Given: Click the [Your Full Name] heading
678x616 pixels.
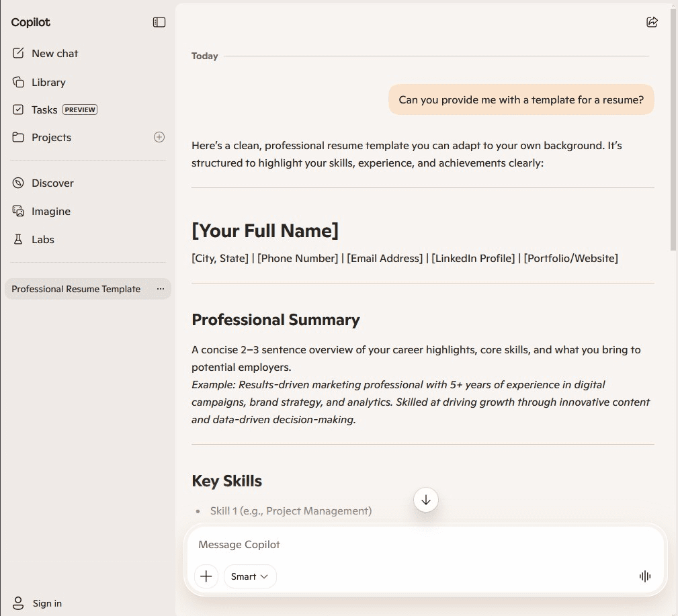Looking at the screenshot, I should pyautogui.click(x=265, y=230).
